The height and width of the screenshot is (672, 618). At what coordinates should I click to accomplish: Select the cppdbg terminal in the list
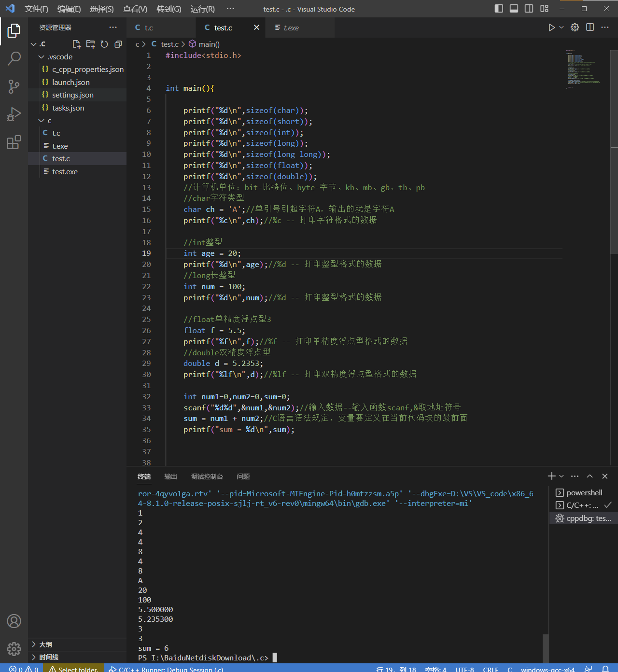click(x=584, y=518)
